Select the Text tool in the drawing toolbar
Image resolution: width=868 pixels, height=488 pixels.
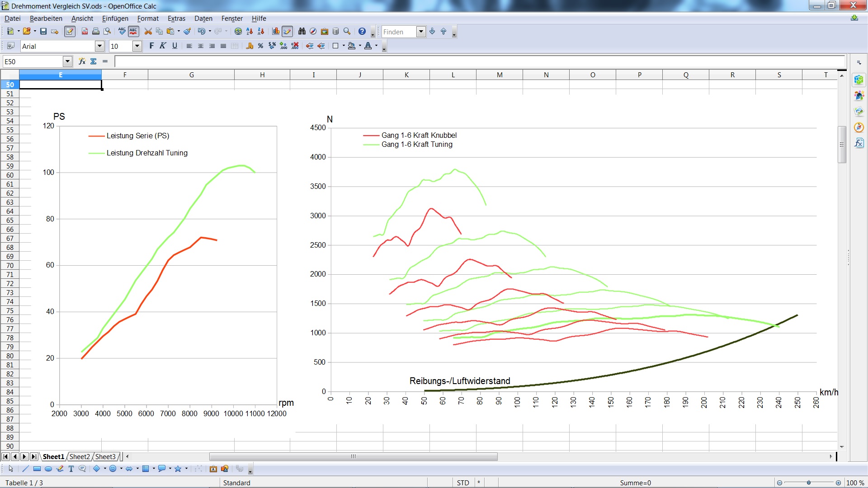tap(71, 469)
